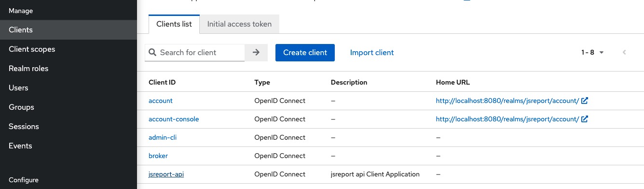Open the account client
Screen dimensions: 644x189
(x=161, y=101)
